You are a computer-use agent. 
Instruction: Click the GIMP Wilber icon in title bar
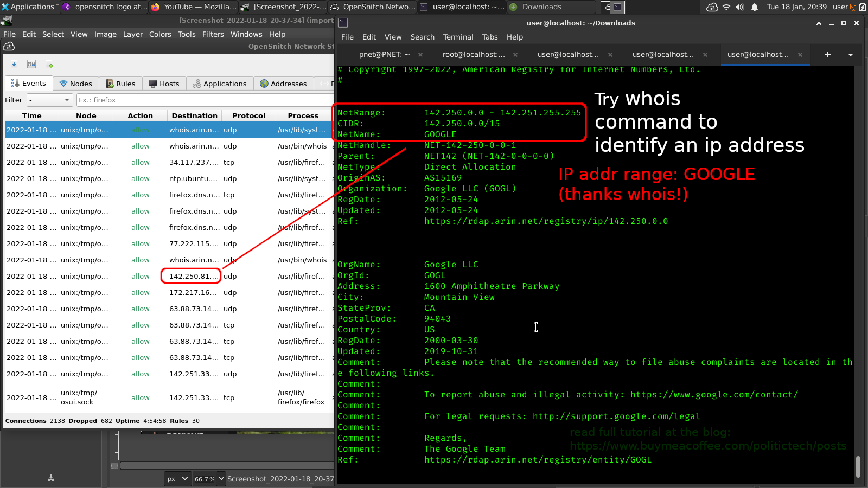click(x=7, y=21)
